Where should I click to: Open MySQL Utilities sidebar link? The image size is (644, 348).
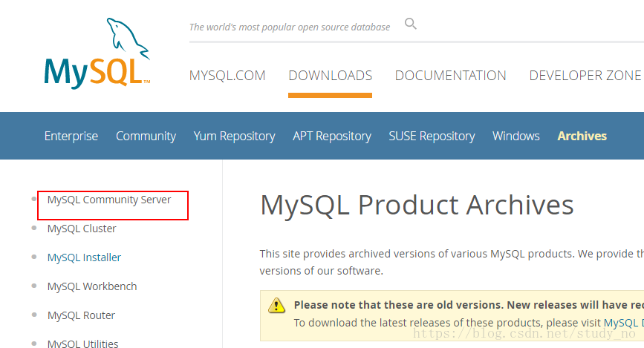(x=82, y=344)
